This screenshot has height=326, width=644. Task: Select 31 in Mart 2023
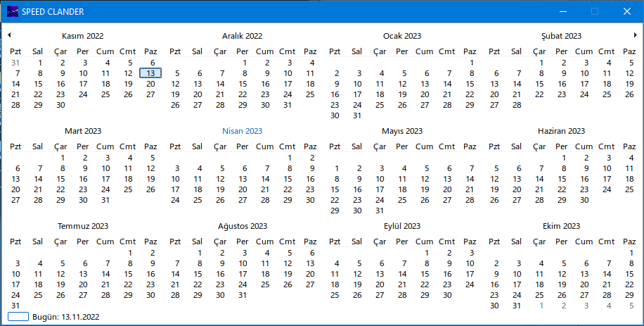[x=105, y=200]
